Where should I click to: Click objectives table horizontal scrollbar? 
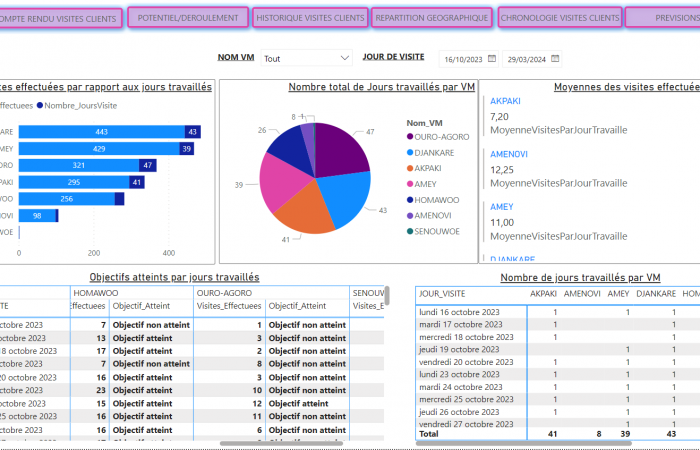[280, 443]
